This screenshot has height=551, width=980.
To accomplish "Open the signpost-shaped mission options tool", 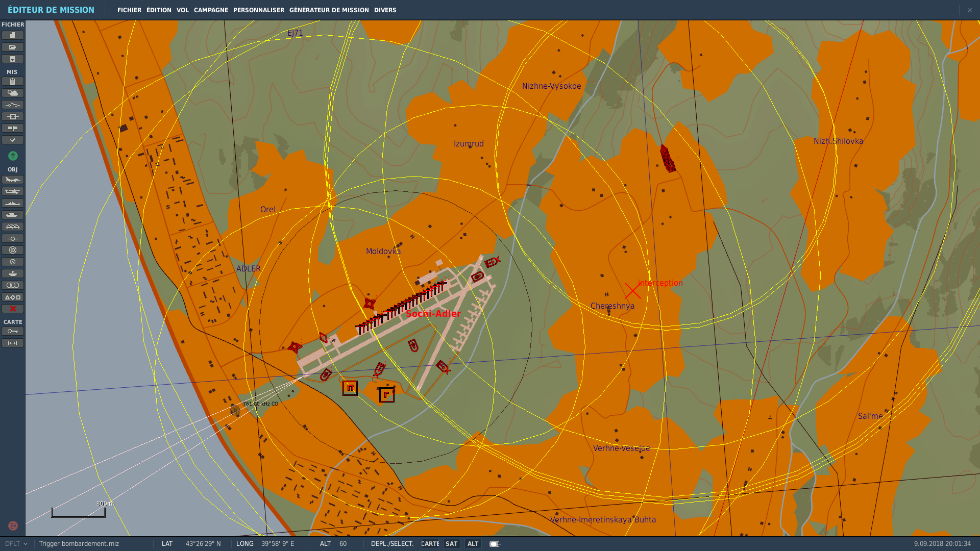I will pyautogui.click(x=13, y=128).
